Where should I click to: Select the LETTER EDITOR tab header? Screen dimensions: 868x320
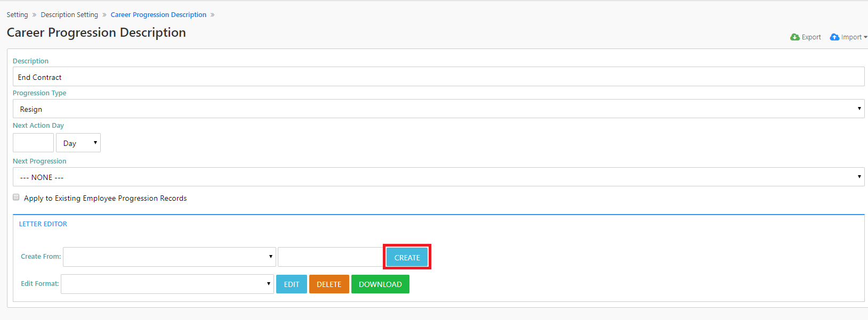[x=43, y=224]
